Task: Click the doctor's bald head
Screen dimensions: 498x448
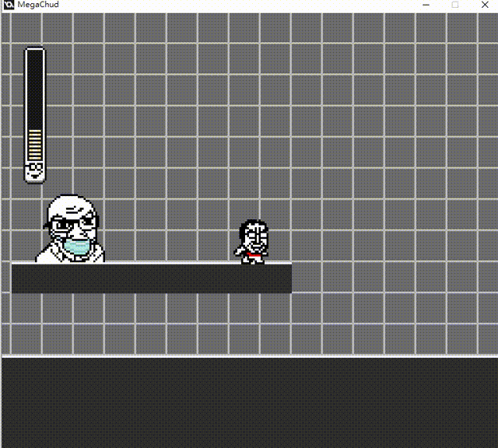Action: [71, 207]
